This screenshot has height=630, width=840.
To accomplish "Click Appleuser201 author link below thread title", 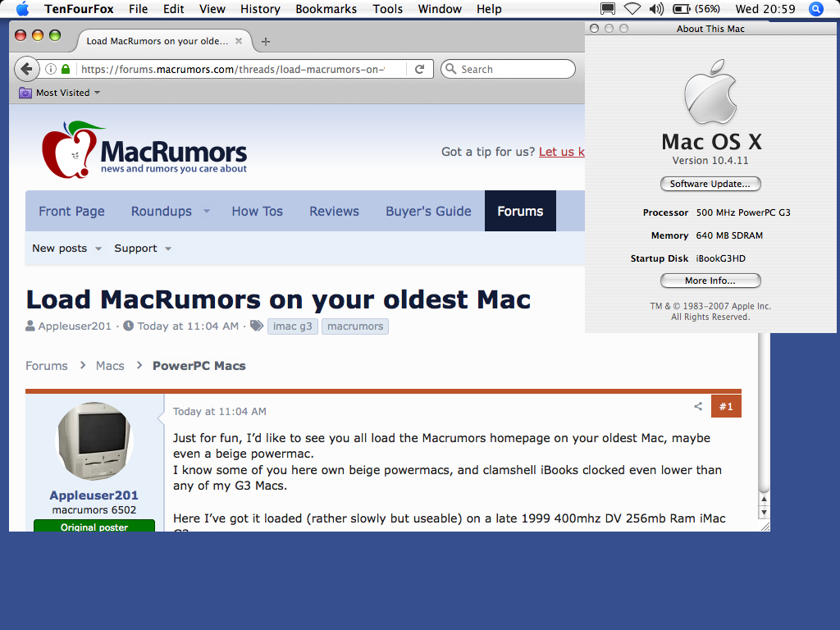I will pyautogui.click(x=75, y=326).
